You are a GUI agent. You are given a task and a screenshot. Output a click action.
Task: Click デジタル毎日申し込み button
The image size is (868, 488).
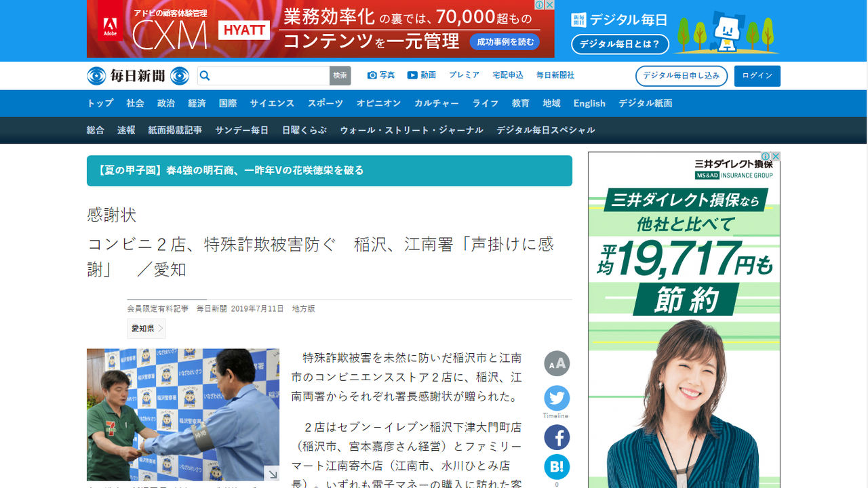pos(682,76)
